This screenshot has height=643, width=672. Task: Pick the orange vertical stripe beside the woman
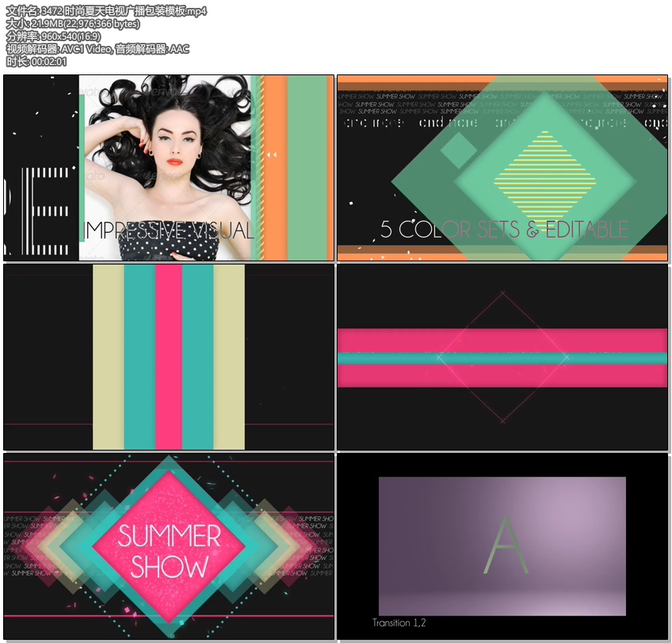pyautogui.click(x=273, y=168)
